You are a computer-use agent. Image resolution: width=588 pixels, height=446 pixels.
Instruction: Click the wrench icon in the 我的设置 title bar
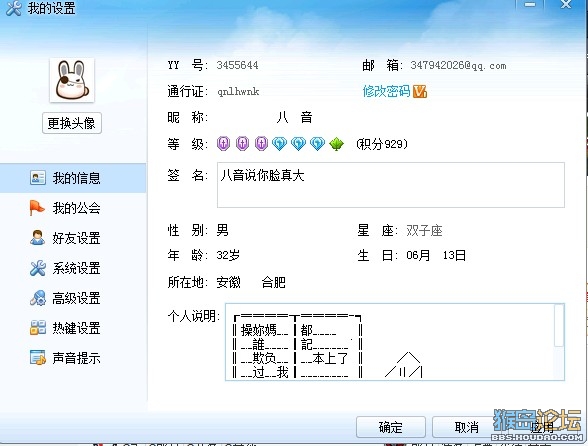click(14, 8)
